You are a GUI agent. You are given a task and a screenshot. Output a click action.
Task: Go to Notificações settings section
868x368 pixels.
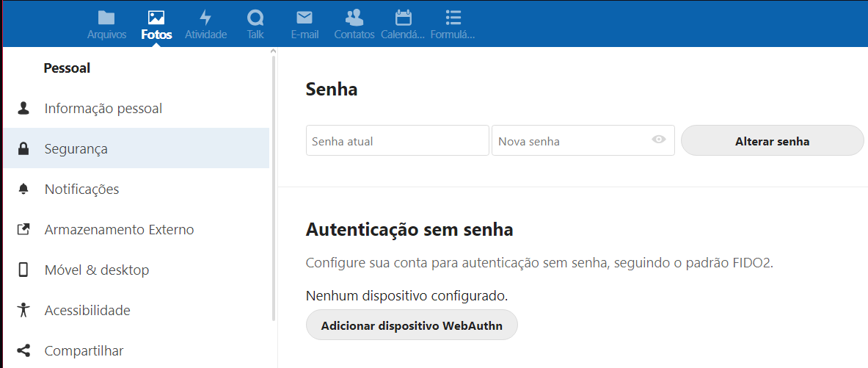click(81, 190)
